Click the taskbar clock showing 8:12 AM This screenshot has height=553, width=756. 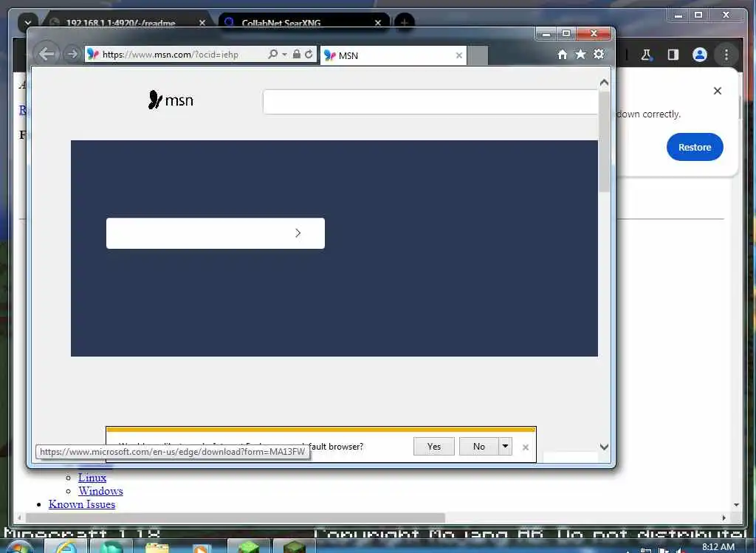coord(718,547)
